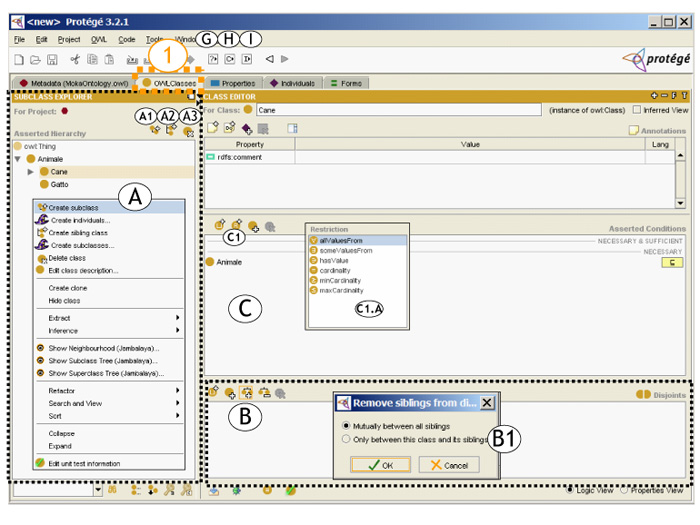Click OK in Remove siblings dialog
The image size is (700, 525).
point(380,465)
